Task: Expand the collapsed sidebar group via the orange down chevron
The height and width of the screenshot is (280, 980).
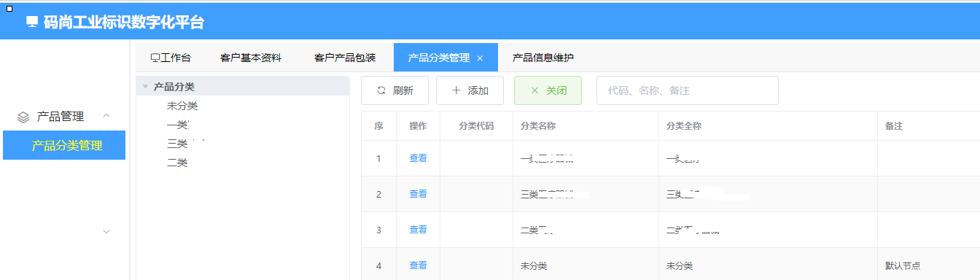Action: [x=106, y=232]
